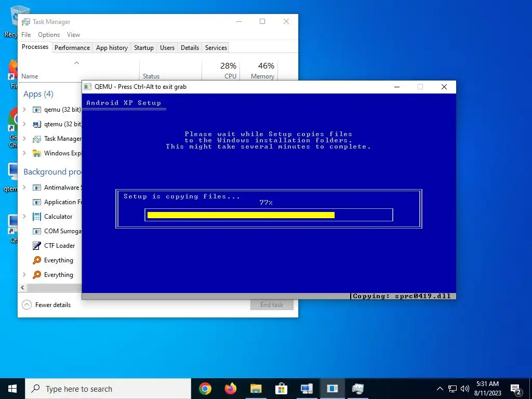Switch to QEMU window via taskbar icon
The height and width of the screenshot is (399, 532).
pos(332,389)
